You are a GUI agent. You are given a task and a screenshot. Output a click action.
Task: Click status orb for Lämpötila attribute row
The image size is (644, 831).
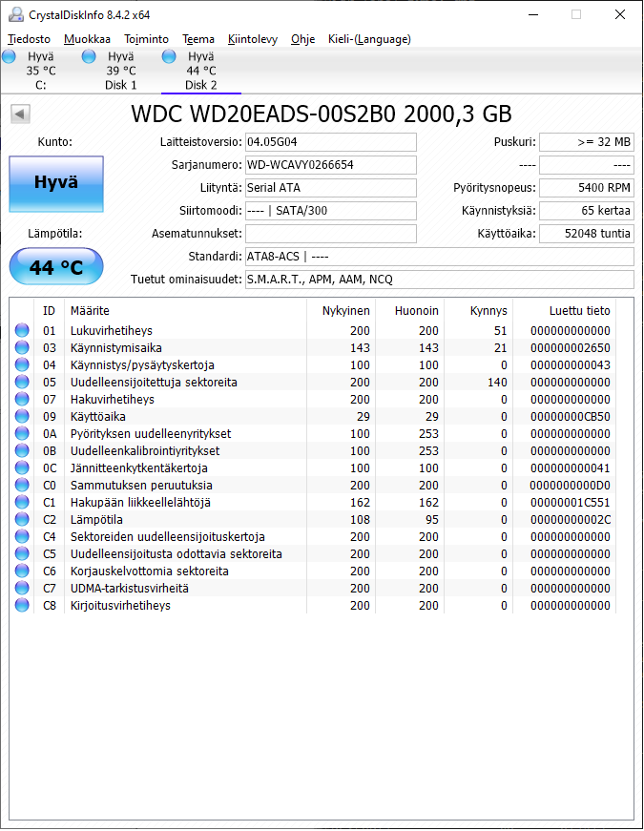pyautogui.click(x=22, y=519)
